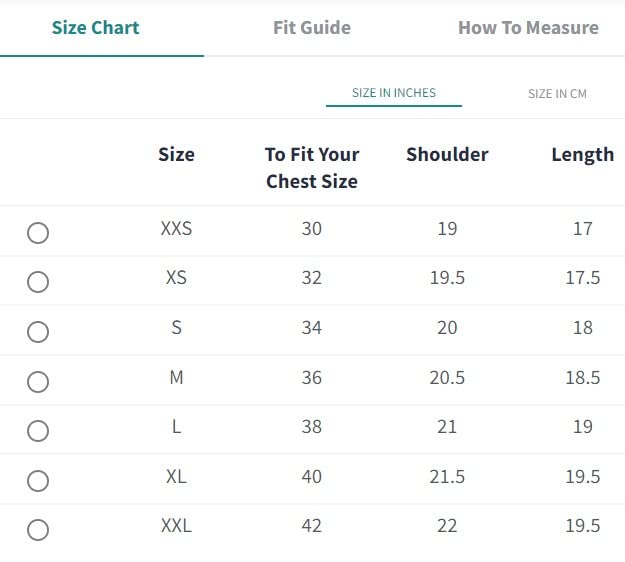Image resolution: width=625 pixels, height=562 pixels.
Task: Click shoulder value 21.5 in XL row
Action: [x=447, y=476]
